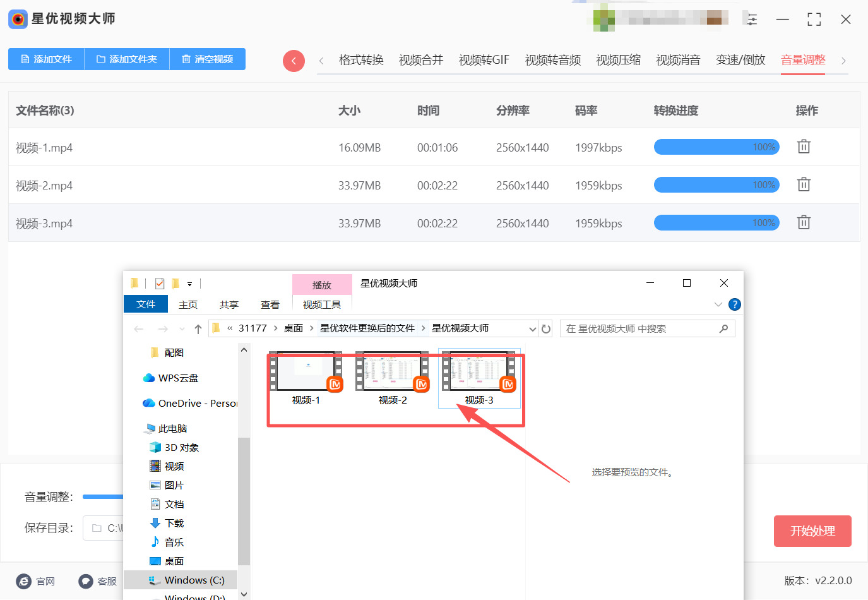Click the Explorer help question mark icon
Viewport: 868px width, 600px height.
pyautogui.click(x=734, y=304)
